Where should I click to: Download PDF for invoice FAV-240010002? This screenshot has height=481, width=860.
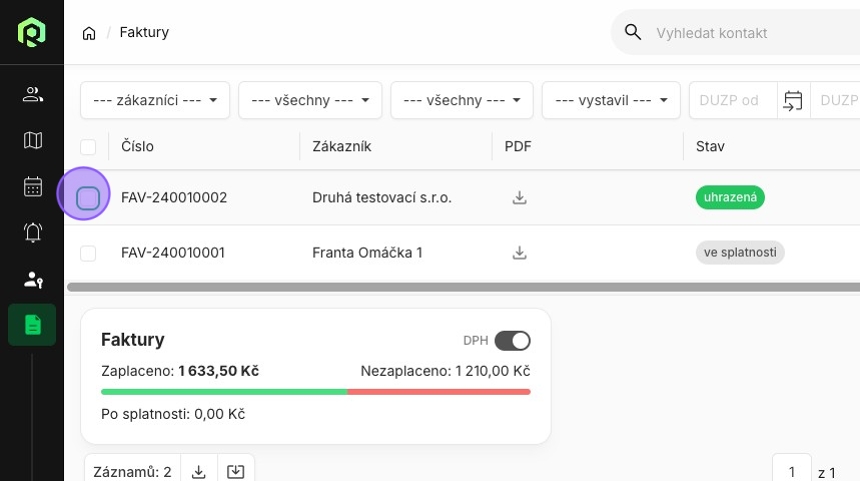(519, 198)
